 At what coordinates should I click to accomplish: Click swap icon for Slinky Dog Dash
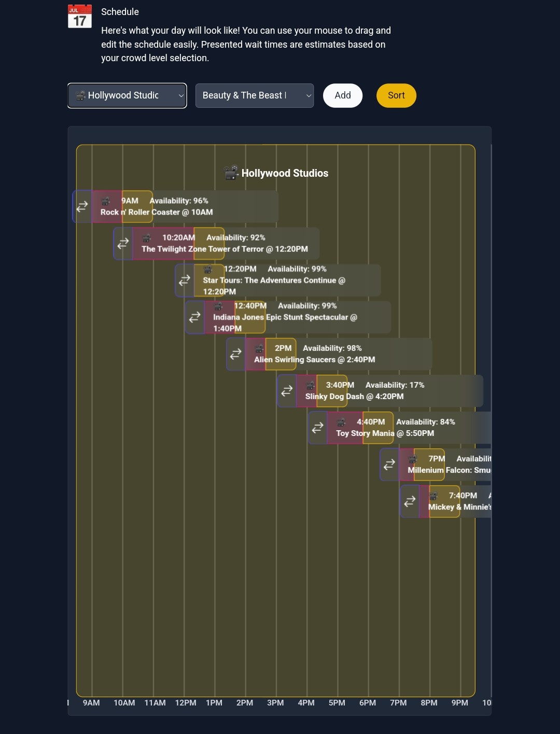pos(287,391)
